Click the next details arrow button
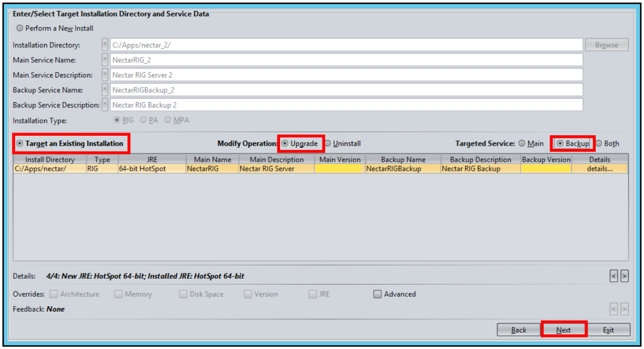 [624, 276]
